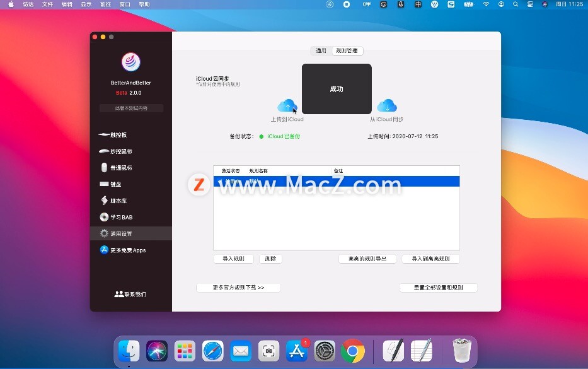This screenshot has width=588, height=369.
Task: Open the 文件 File menu
Action: pyautogui.click(x=48, y=4)
